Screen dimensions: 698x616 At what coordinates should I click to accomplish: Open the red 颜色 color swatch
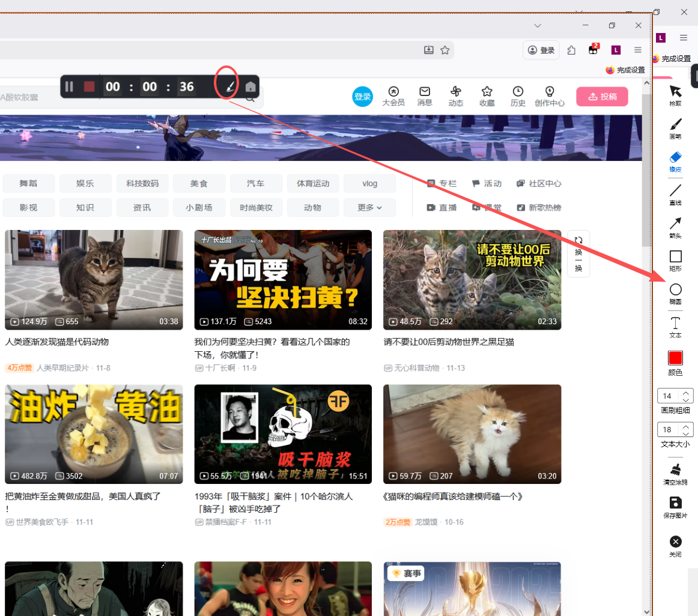pyautogui.click(x=675, y=358)
